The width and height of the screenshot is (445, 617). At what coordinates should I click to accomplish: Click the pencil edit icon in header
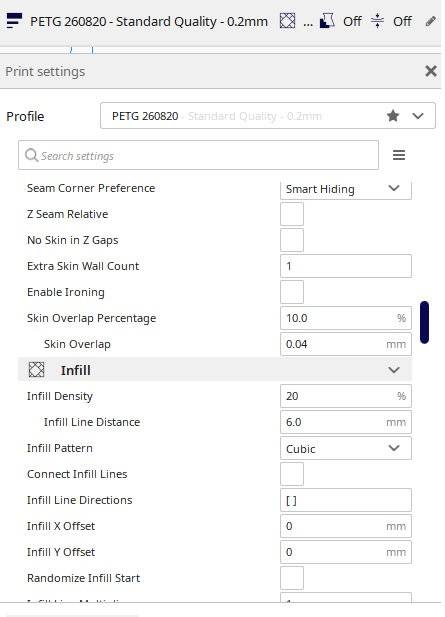coord(430,21)
